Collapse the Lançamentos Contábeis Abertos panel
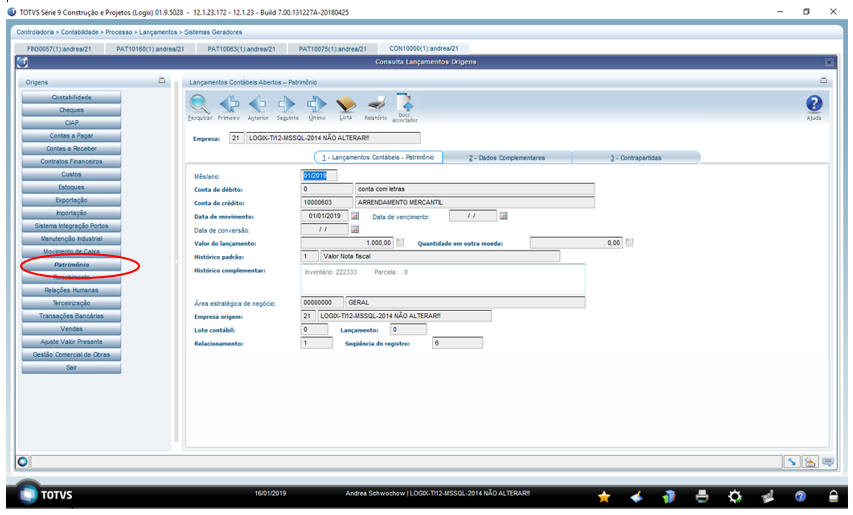Image resolution: width=853 pixels, height=515 pixels. click(x=824, y=80)
